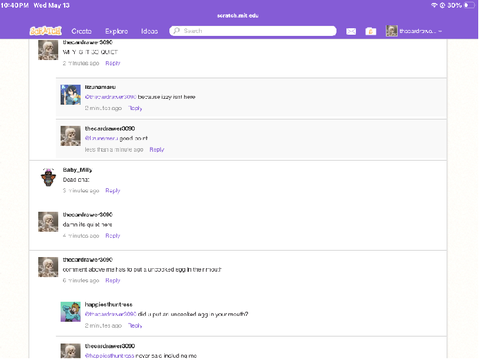This screenshot has width=480, height=360.
Task: Open the Baby_Milly username link
Action: click(77, 170)
